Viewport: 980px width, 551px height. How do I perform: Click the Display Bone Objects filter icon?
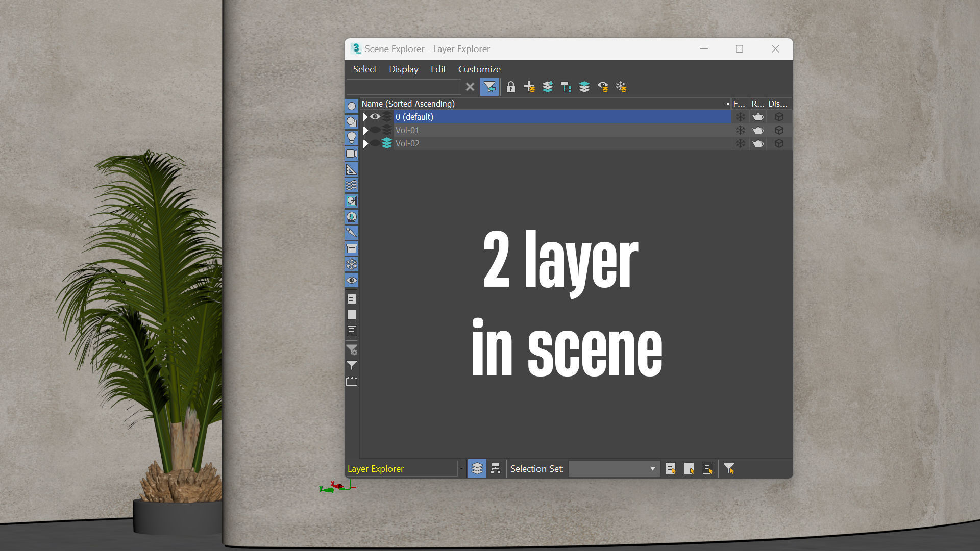[x=352, y=233]
